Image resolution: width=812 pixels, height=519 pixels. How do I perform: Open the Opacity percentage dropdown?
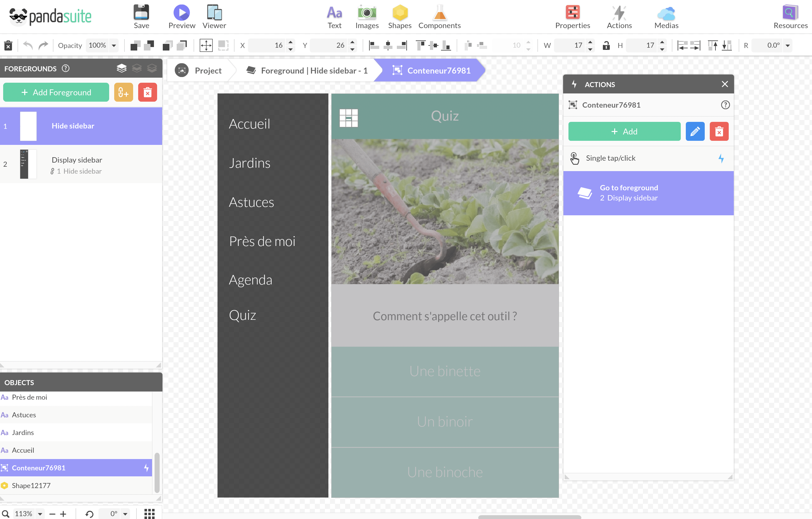pyautogui.click(x=114, y=45)
